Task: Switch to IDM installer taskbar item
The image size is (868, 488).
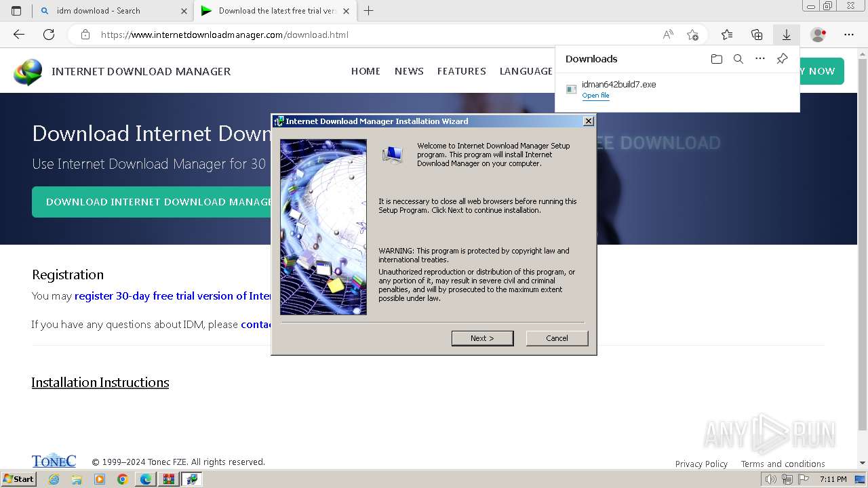Action: pos(192,479)
